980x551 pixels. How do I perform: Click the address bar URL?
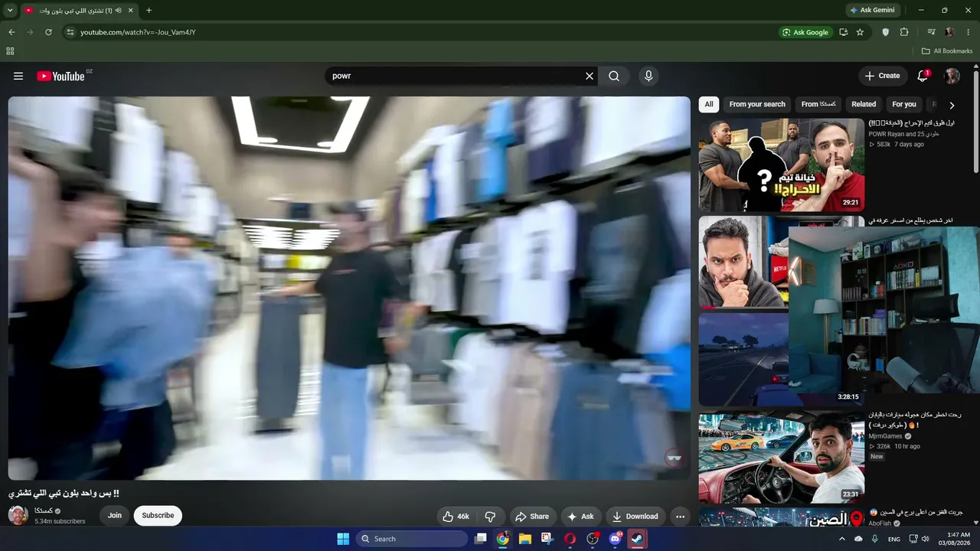138,32
